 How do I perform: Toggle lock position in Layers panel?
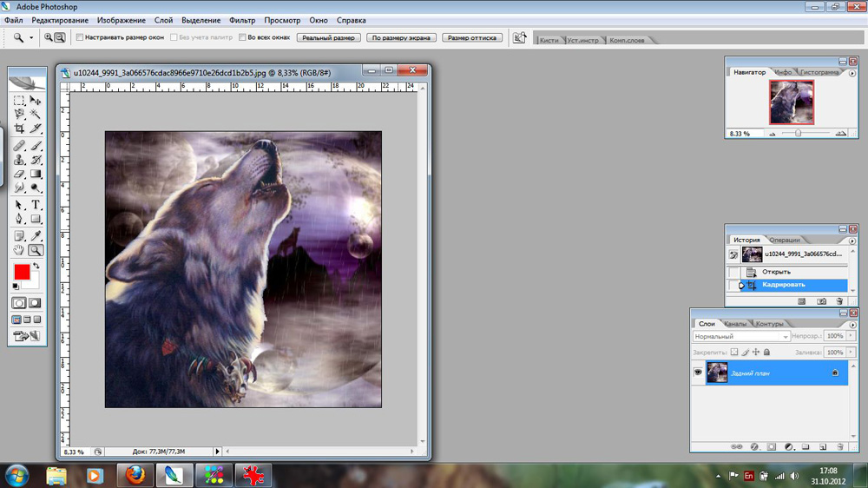[756, 352]
